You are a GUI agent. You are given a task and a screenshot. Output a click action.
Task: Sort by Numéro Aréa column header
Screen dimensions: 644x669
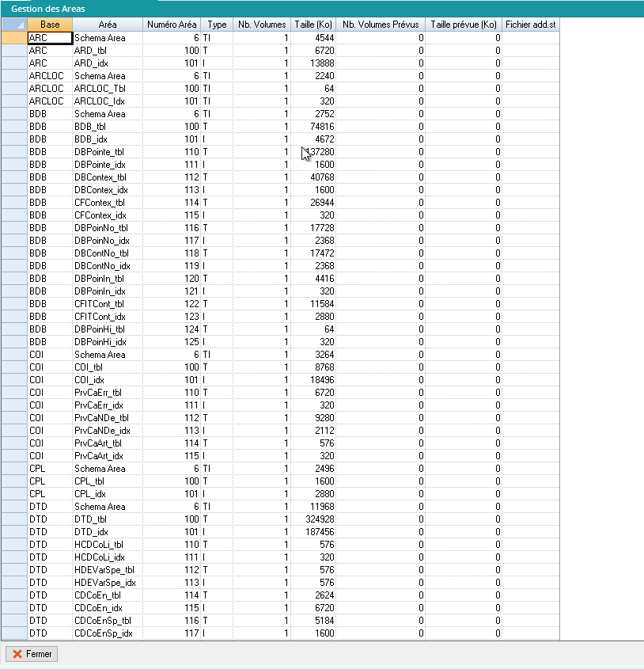tap(172, 25)
